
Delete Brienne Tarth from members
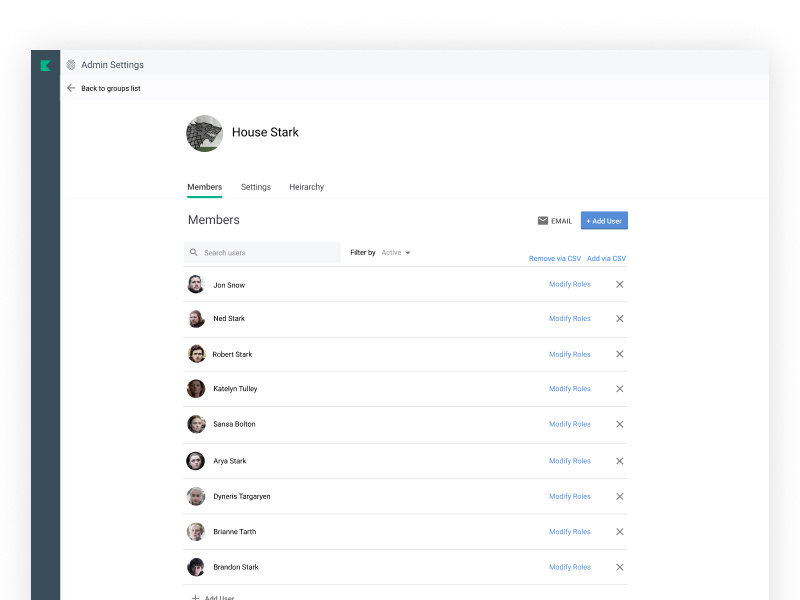click(x=619, y=532)
